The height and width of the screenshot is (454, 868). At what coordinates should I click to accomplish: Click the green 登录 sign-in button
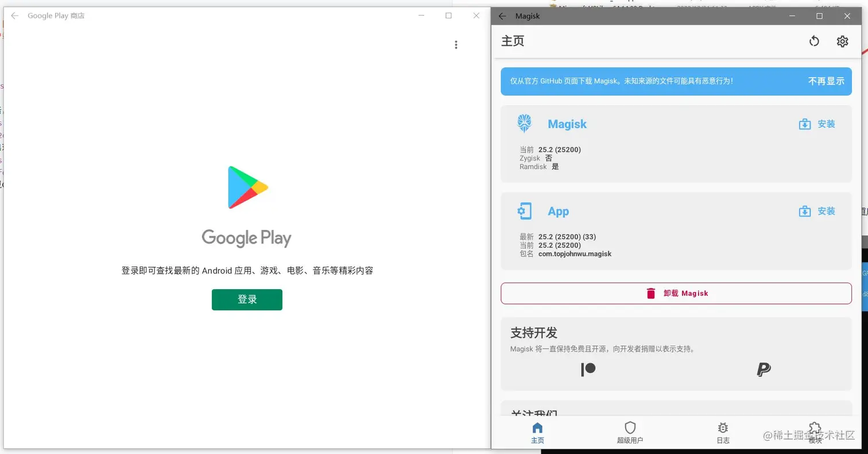[247, 299]
